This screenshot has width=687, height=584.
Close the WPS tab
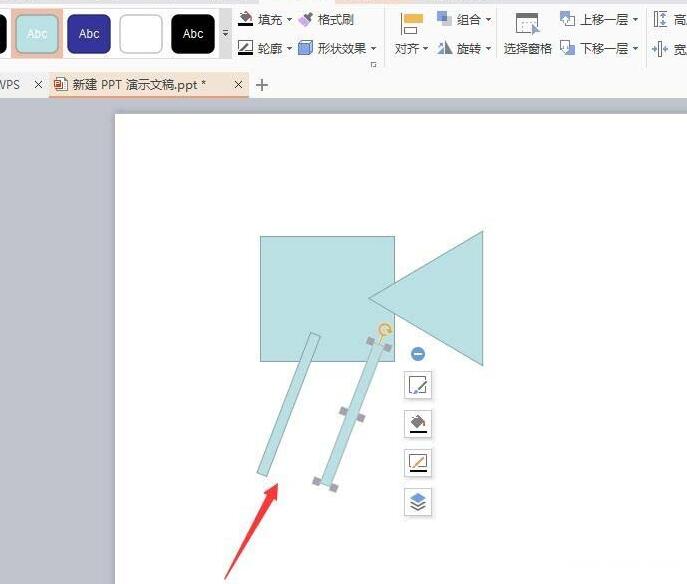[x=39, y=85]
